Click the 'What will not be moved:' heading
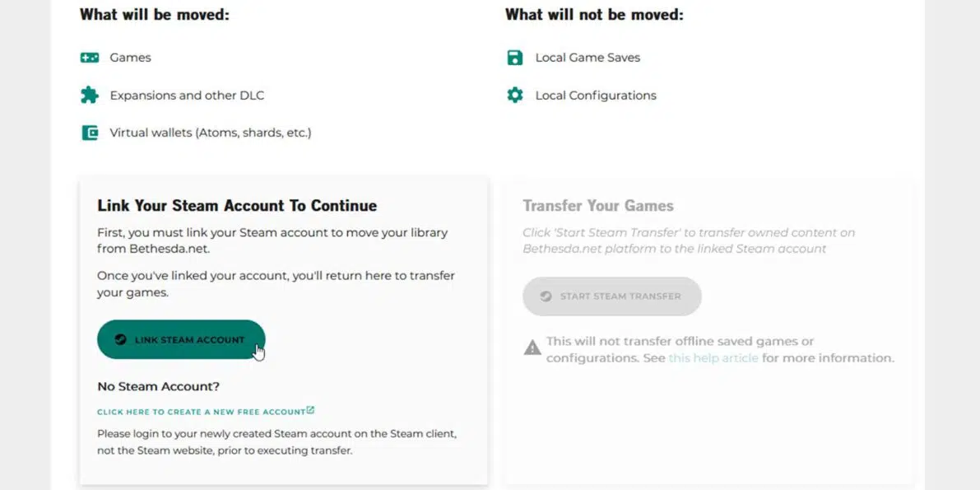Screen dimensions: 980x490 pyautogui.click(x=594, y=14)
